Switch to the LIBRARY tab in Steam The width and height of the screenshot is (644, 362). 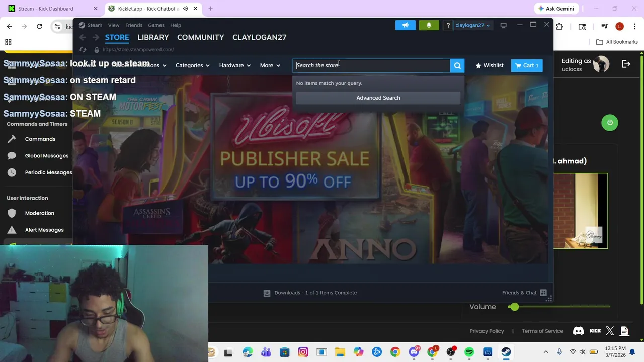point(153,37)
